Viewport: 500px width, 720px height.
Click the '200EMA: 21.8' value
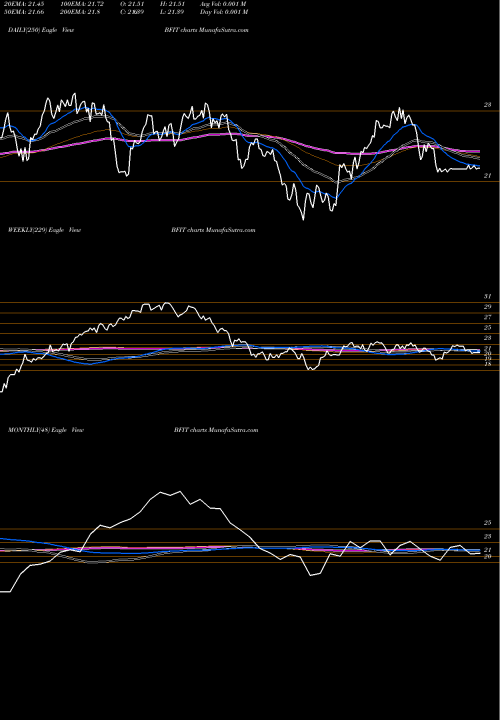coord(80,12)
